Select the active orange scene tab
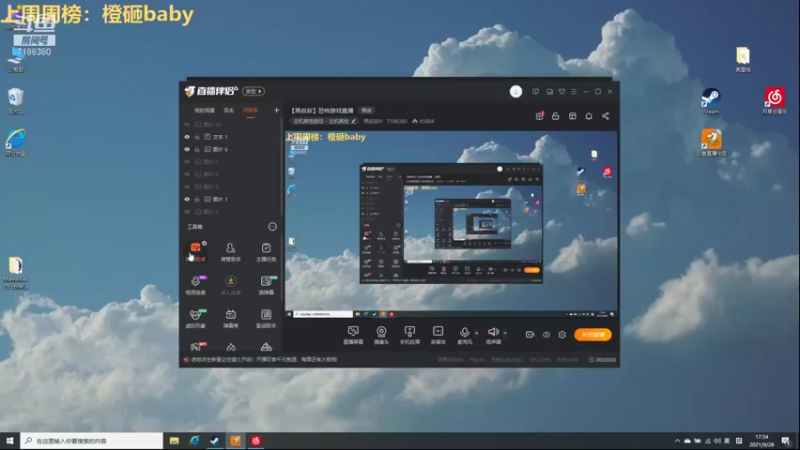 pos(250,110)
